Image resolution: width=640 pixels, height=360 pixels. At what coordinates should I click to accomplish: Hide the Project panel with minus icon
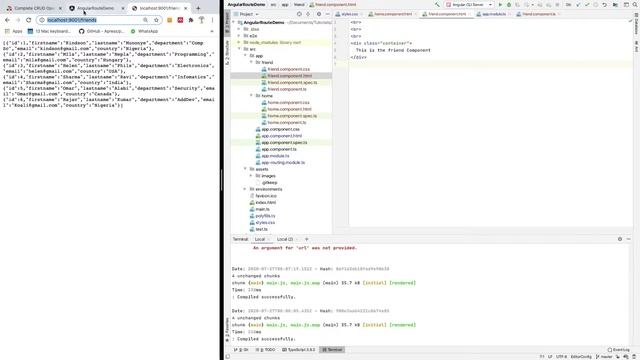[x=327, y=14]
